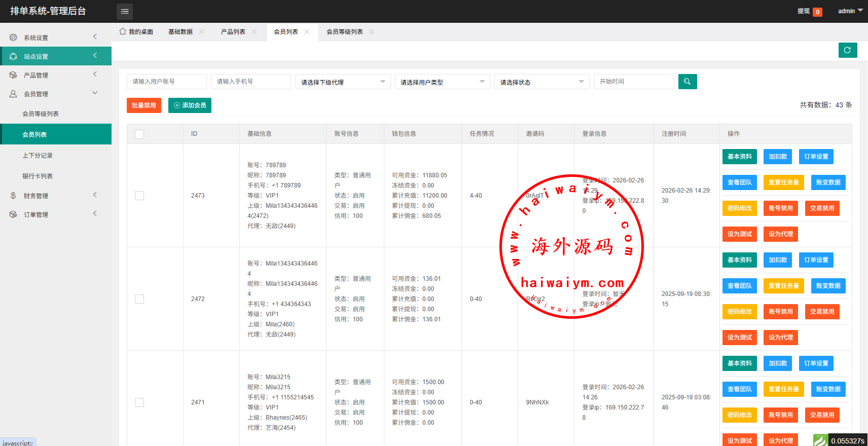Click the home icon on 我的桌面 tab

[123, 31]
